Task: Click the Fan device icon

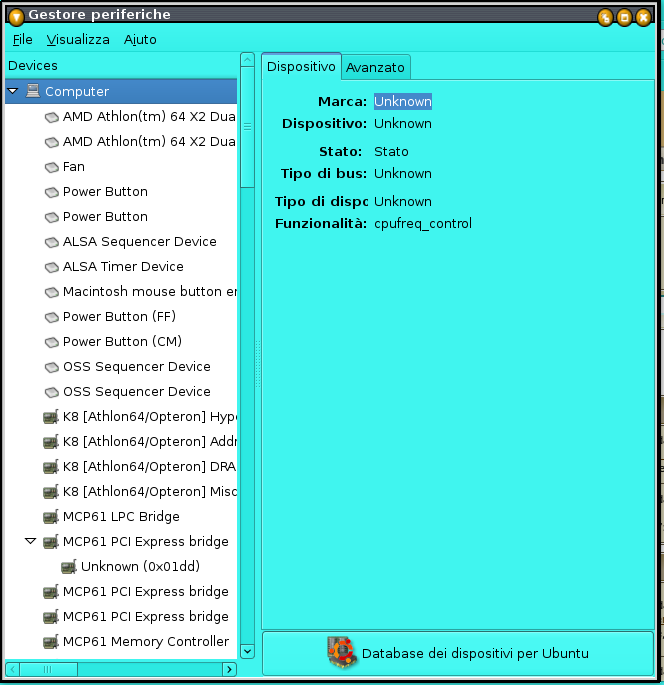Action: coord(51,167)
